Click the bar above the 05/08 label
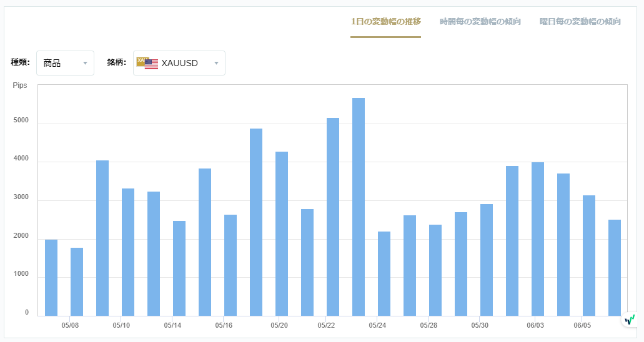The height and width of the screenshot is (342, 644). pyautogui.click(x=77, y=281)
